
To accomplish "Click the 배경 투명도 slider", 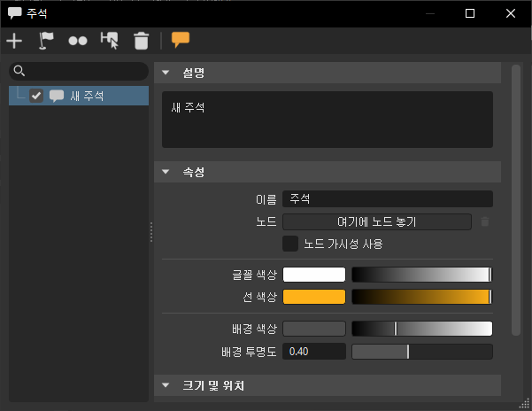I will click(x=422, y=352).
